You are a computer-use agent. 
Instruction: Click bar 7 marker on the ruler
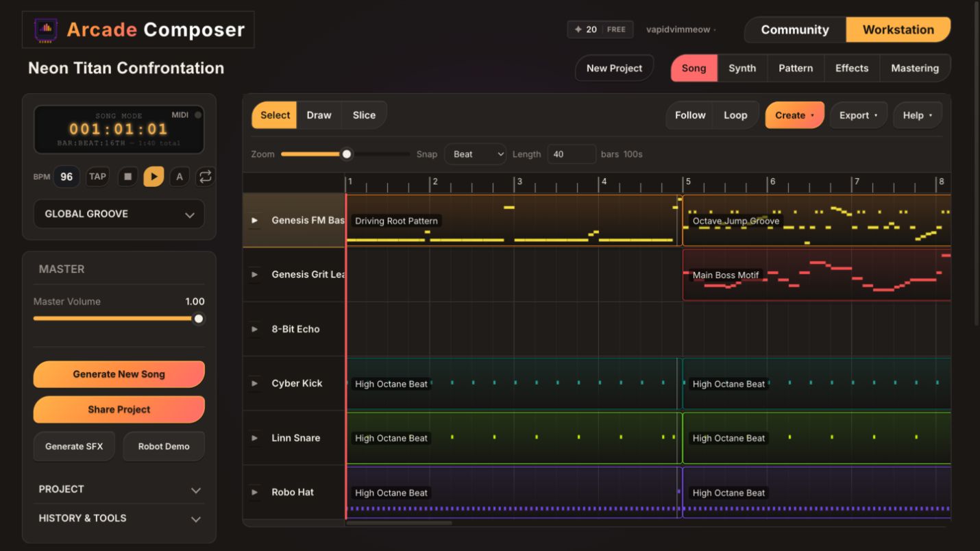857,182
